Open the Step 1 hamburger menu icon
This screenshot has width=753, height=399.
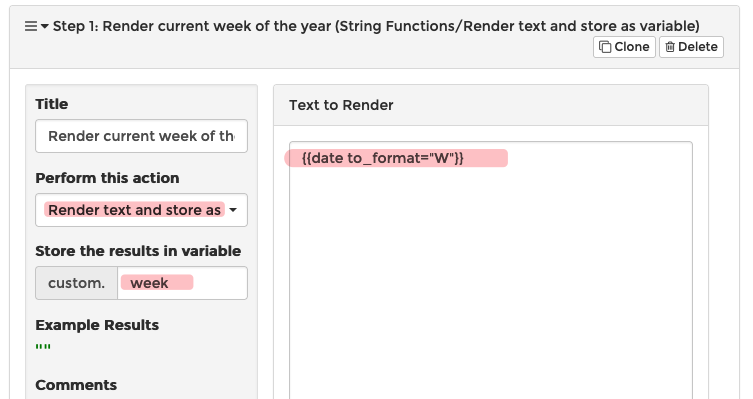coord(31,26)
